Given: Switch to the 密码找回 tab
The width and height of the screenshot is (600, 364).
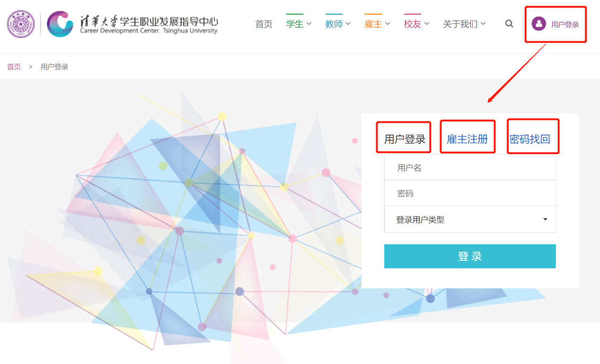Looking at the screenshot, I should (530, 139).
